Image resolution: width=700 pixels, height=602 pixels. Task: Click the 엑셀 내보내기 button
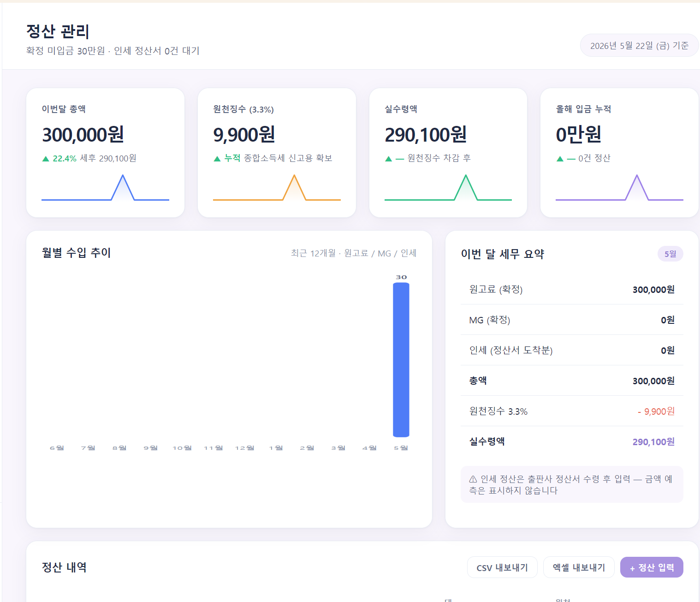pyautogui.click(x=579, y=567)
